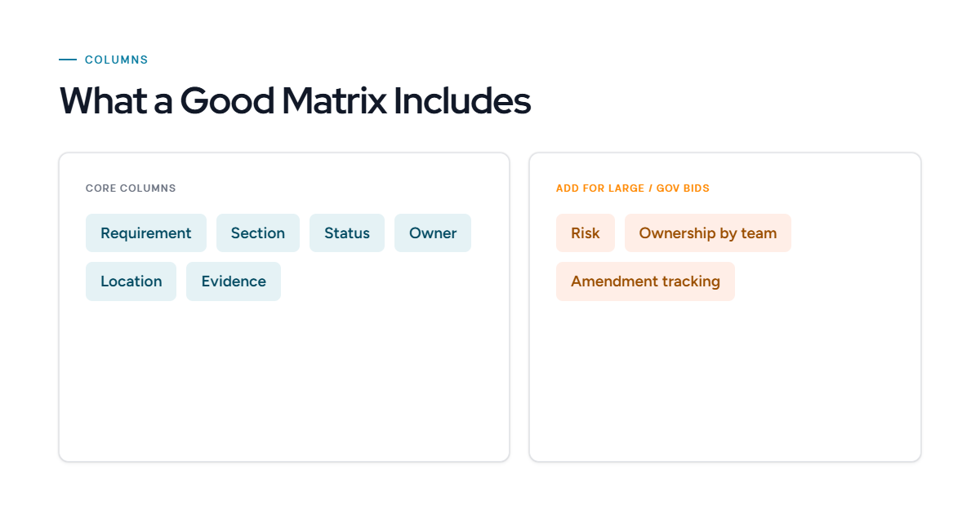The image size is (980, 514).
Task: Click the Owner tag
Action: coord(433,233)
